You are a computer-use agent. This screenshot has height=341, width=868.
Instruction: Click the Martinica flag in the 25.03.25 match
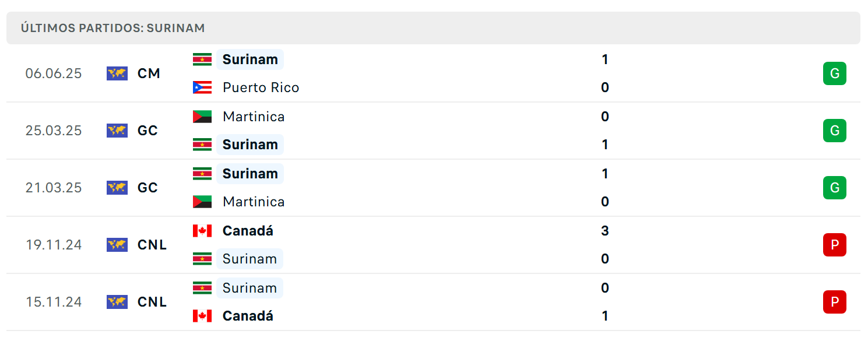[202, 117]
